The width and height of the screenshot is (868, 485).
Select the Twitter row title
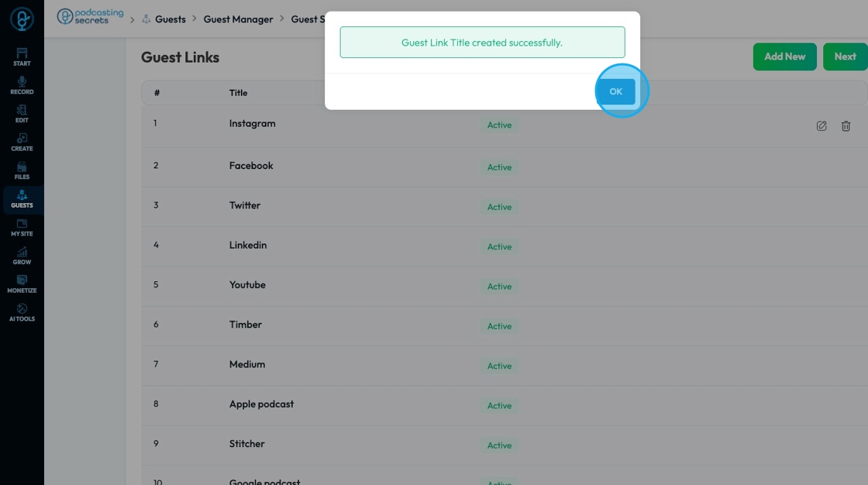[245, 205]
